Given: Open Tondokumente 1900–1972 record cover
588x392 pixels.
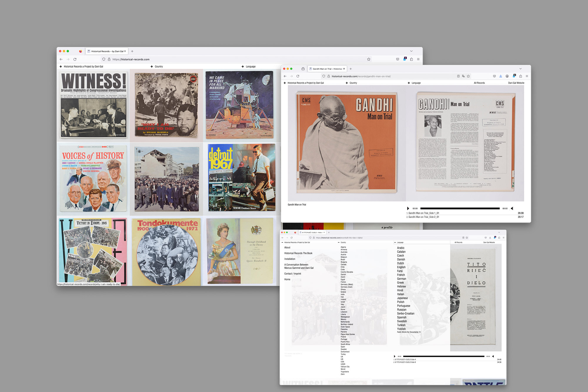Looking at the screenshot, I should click(x=166, y=252).
